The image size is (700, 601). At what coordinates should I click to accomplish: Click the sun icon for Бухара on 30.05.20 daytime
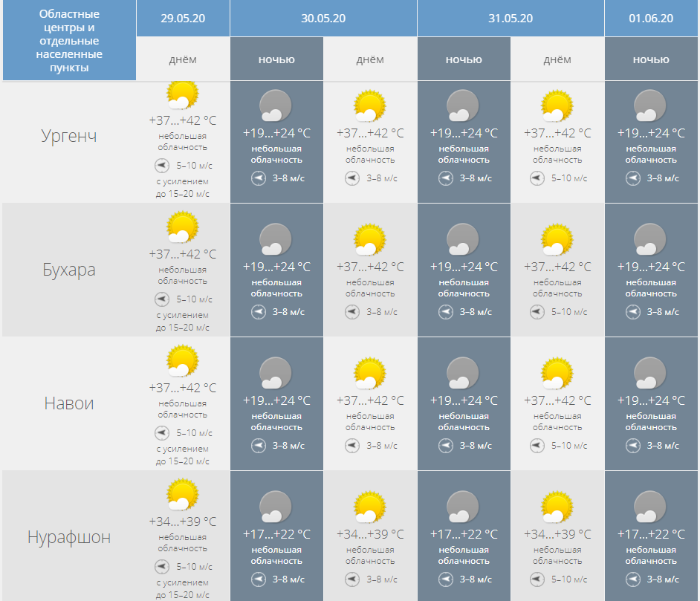(369, 239)
